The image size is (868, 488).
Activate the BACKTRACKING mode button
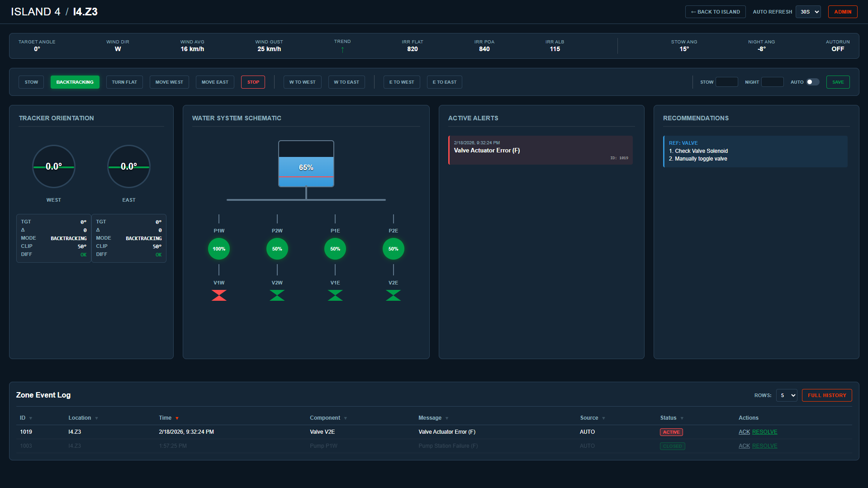pyautogui.click(x=75, y=82)
